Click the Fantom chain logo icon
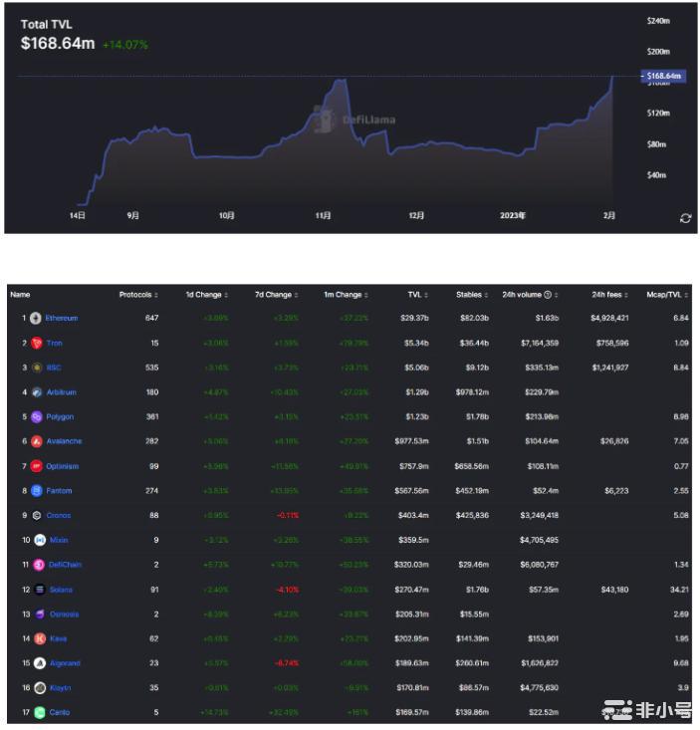Image resolution: width=700 pixels, height=730 pixels. click(37, 491)
